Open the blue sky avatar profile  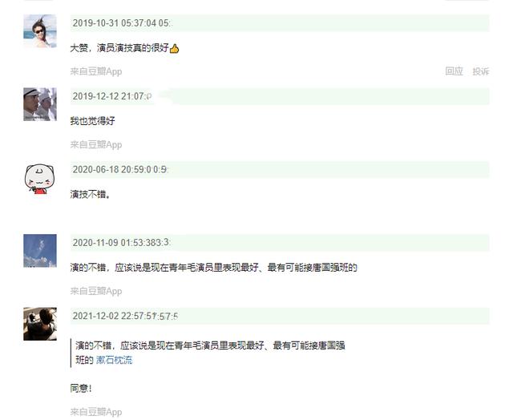pos(40,251)
